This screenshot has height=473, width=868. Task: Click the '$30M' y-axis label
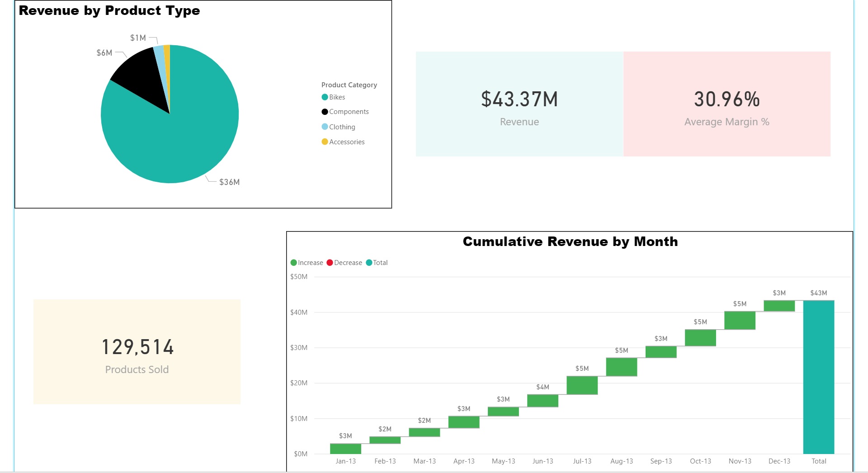[x=299, y=348]
